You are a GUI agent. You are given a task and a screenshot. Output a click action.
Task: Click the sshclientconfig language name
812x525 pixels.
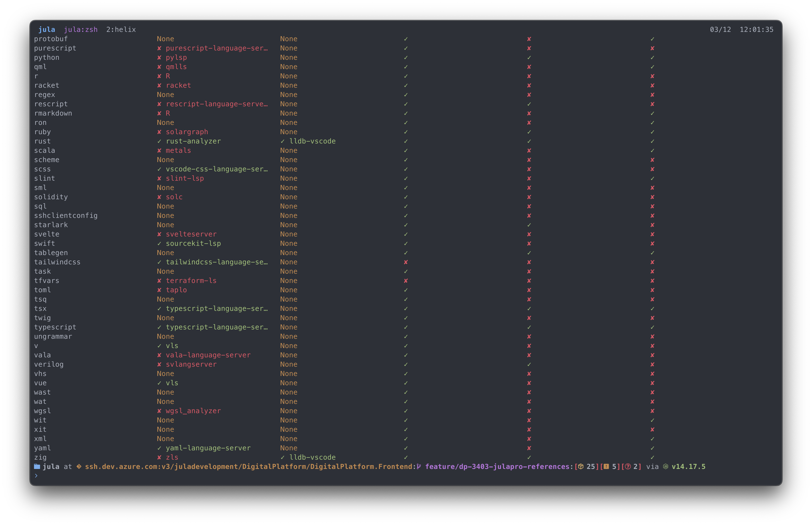(x=66, y=215)
